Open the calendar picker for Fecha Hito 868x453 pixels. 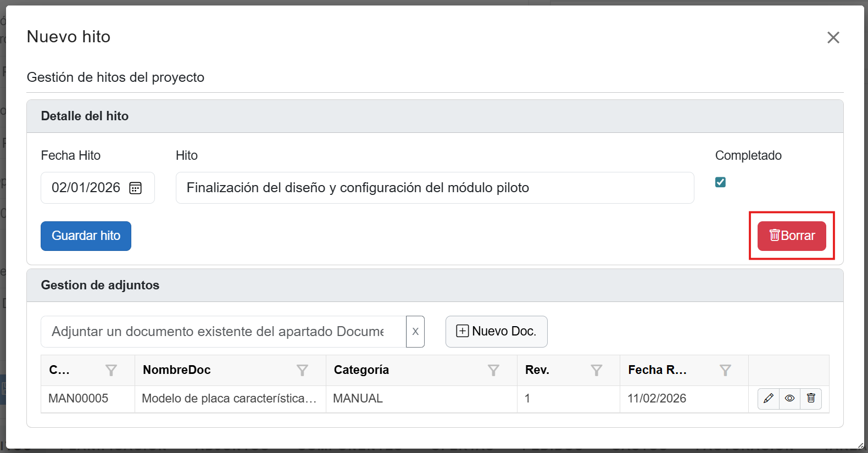[135, 188]
